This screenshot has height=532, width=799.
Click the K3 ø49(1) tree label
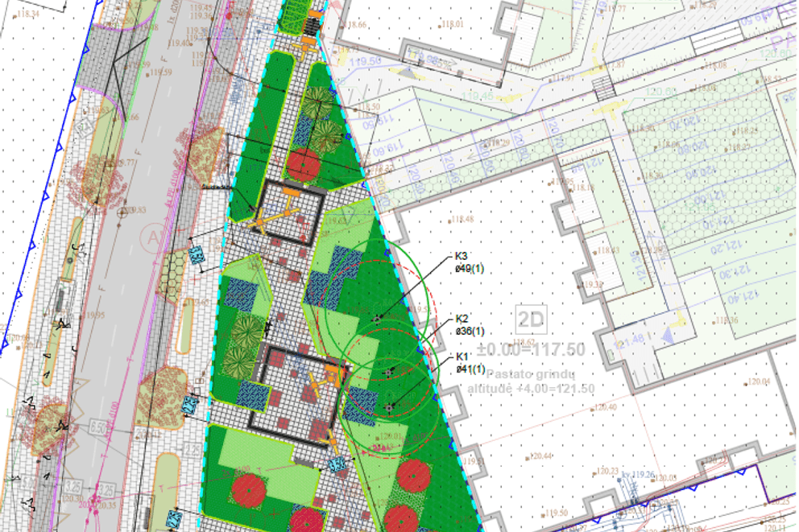point(466,263)
